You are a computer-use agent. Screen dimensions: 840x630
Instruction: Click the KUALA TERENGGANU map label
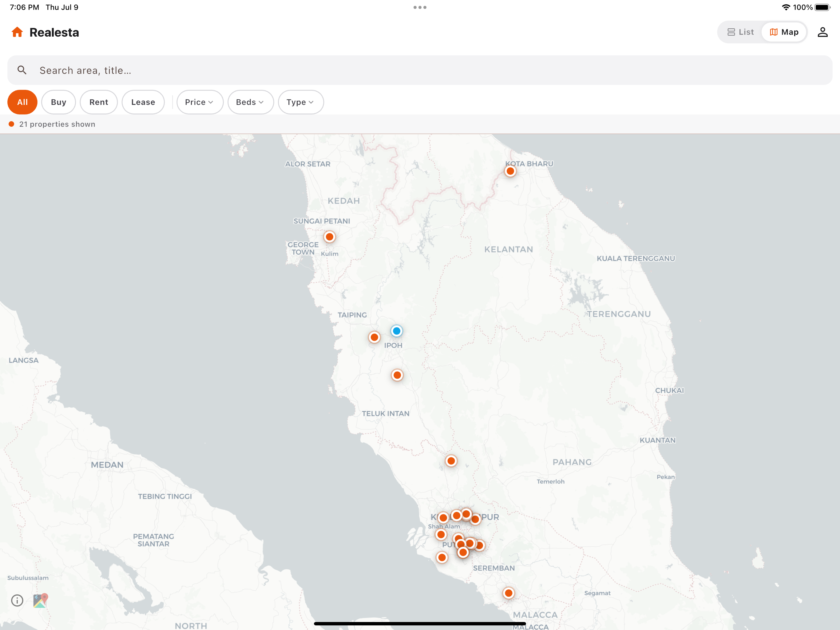[636, 258]
